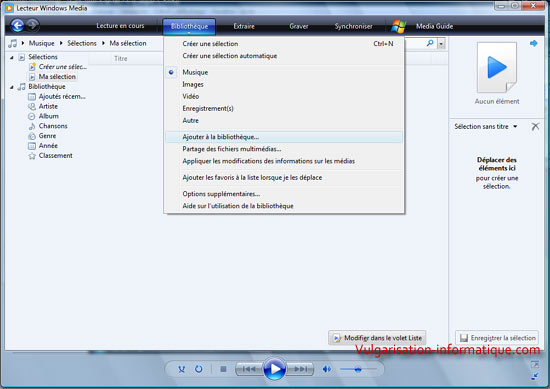Select Ma sélection in the tree

pos(57,76)
